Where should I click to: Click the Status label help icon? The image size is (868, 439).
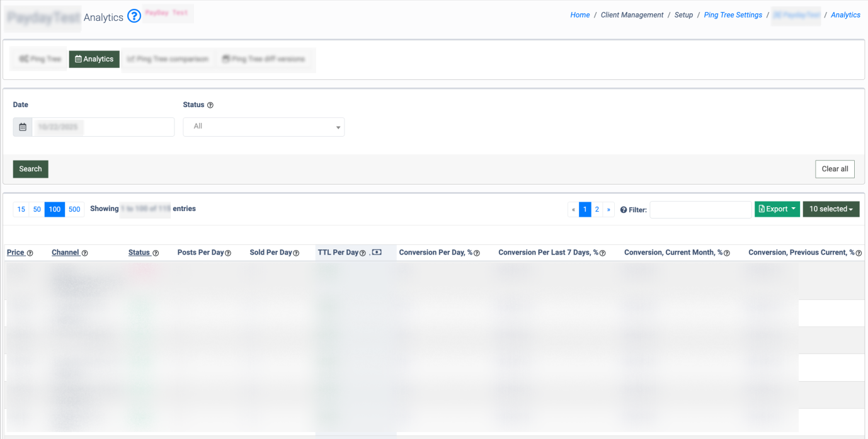pyautogui.click(x=210, y=105)
